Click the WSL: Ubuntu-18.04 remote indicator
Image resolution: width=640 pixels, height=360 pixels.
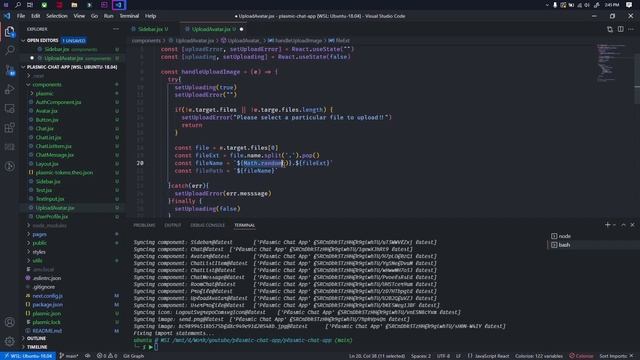[28, 356]
